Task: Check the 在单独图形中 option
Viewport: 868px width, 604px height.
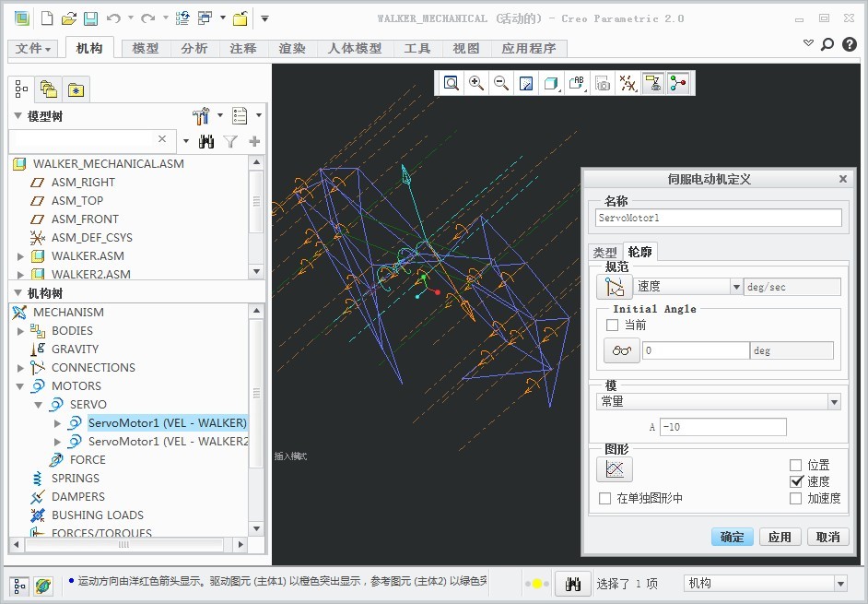Action: click(605, 499)
